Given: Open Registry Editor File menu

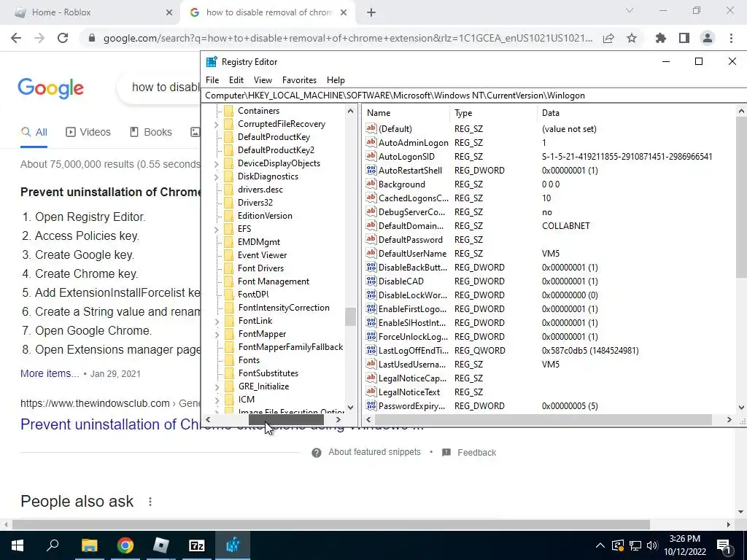Looking at the screenshot, I should pyautogui.click(x=212, y=80).
